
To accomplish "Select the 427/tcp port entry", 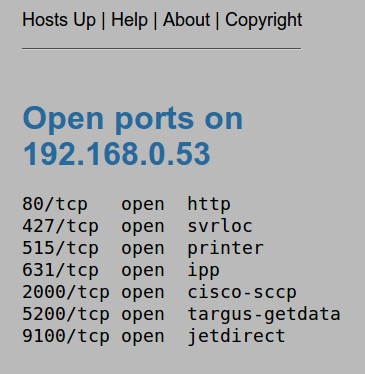I will coord(60,226).
